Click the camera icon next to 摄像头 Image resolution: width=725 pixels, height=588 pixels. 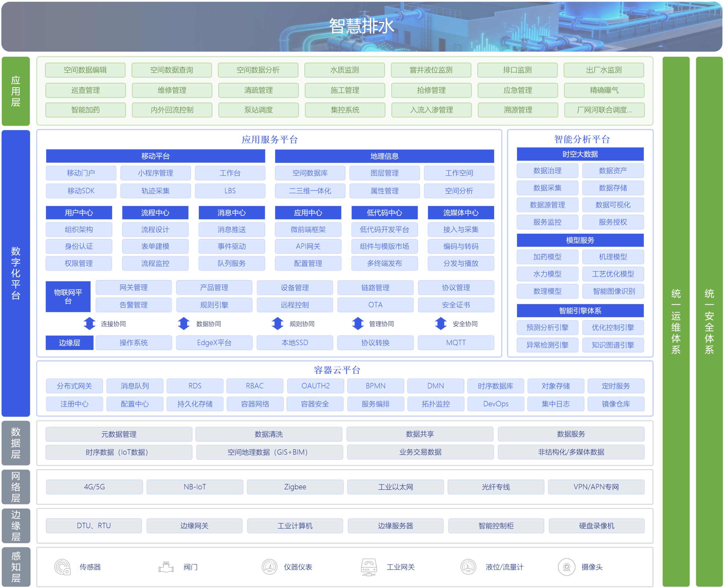click(x=567, y=567)
